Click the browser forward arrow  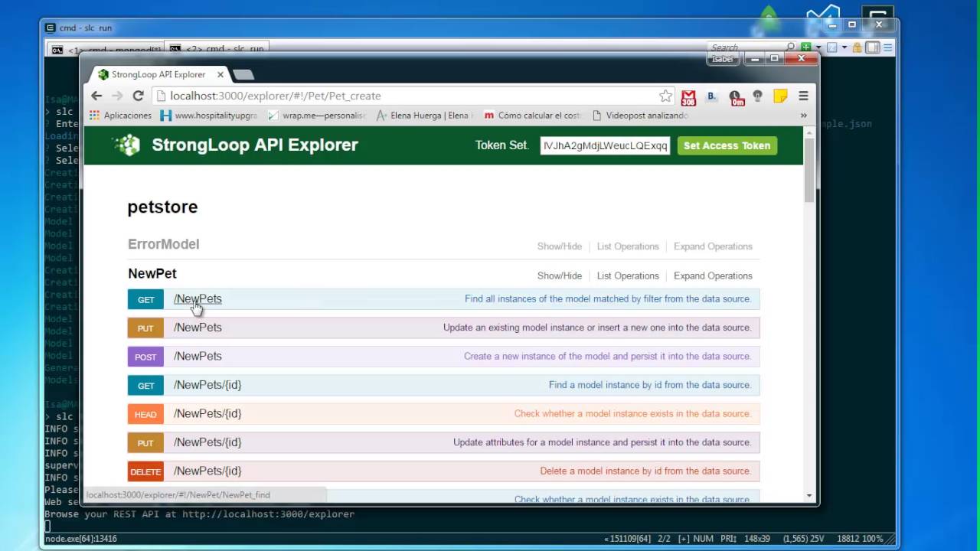(x=117, y=96)
